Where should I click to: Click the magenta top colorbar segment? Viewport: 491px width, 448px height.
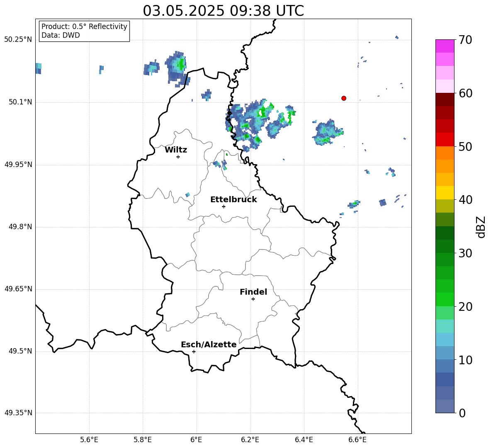(x=445, y=46)
